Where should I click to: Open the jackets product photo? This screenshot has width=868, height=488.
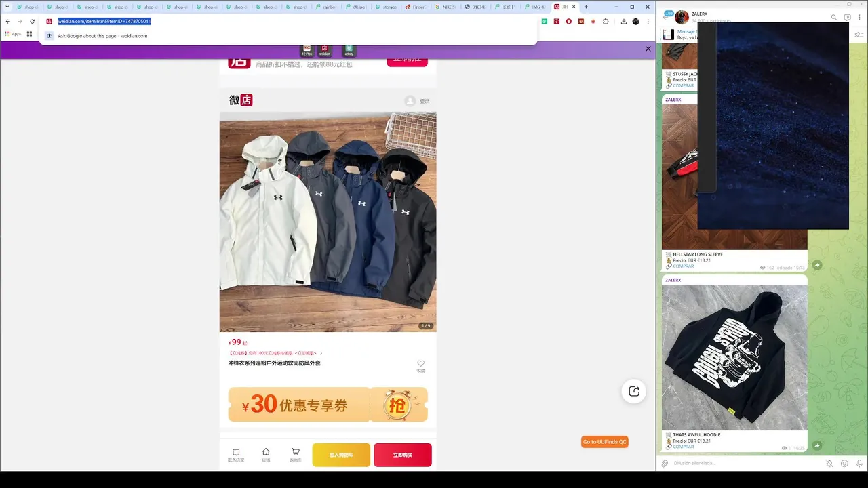click(328, 222)
